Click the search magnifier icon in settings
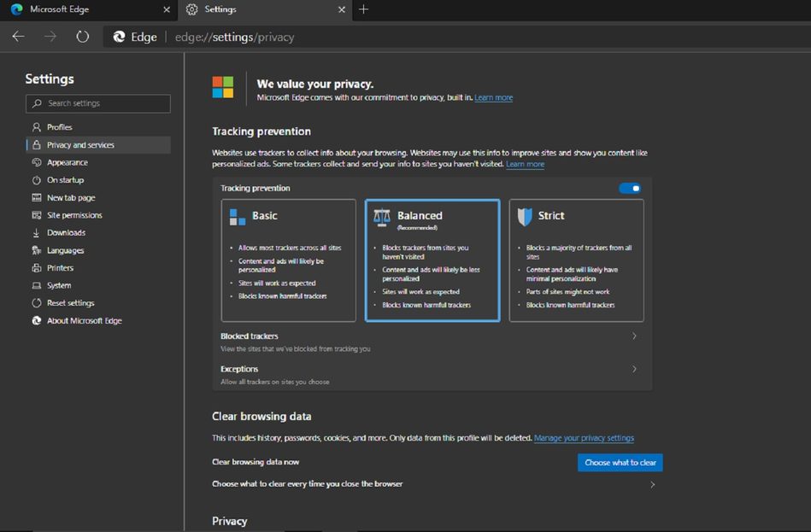 [x=37, y=103]
